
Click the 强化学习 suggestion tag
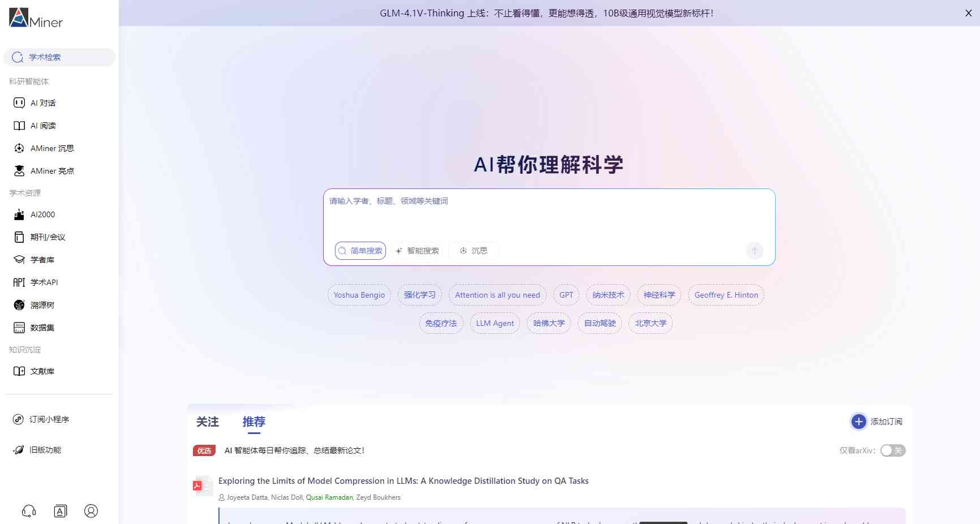pos(420,295)
